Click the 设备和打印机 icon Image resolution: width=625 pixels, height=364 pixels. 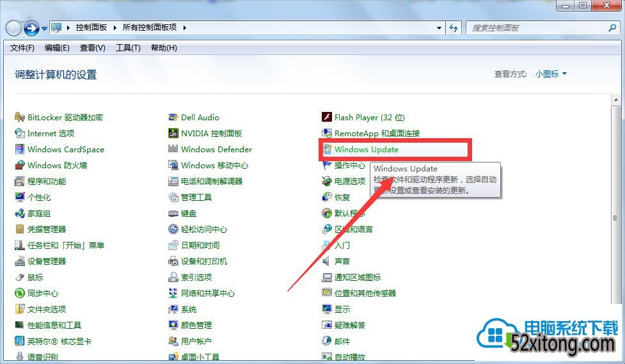point(173,261)
